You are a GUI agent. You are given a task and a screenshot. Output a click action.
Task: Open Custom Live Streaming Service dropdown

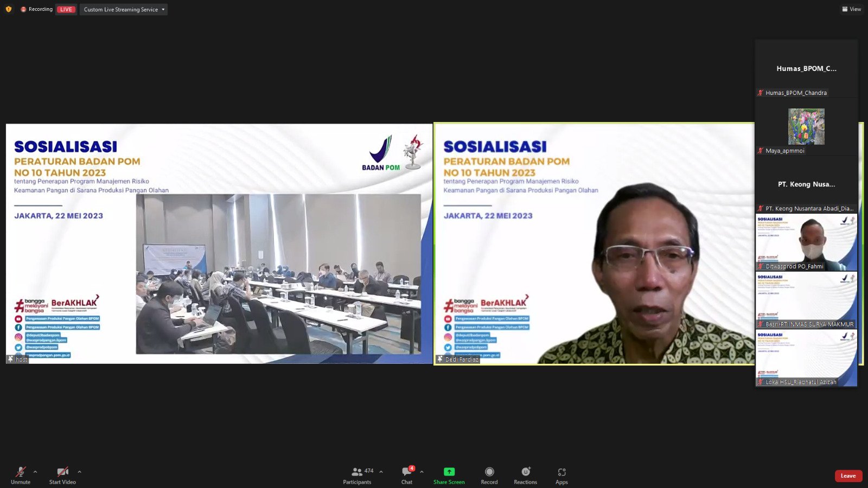point(124,9)
